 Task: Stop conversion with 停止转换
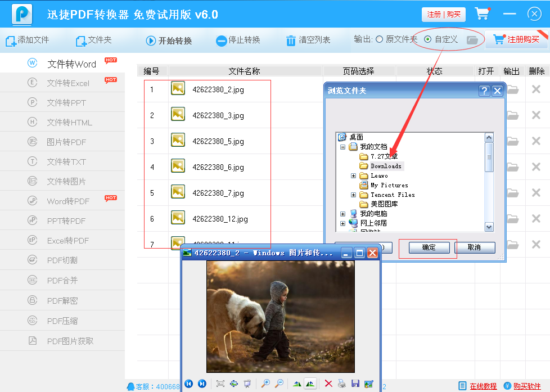pyautogui.click(x=238, y=40)
